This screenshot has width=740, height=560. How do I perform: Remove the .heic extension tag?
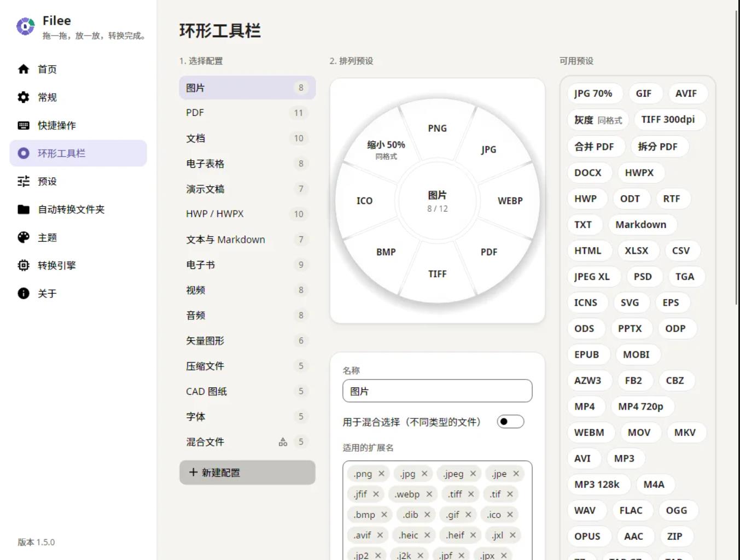pyautogui.click(x=427, y=535)
